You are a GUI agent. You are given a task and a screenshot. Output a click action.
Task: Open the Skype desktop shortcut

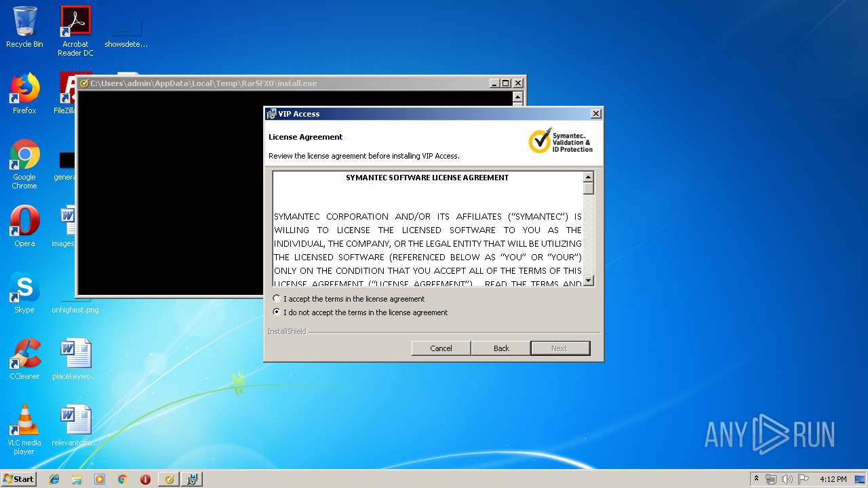point(24,293)
